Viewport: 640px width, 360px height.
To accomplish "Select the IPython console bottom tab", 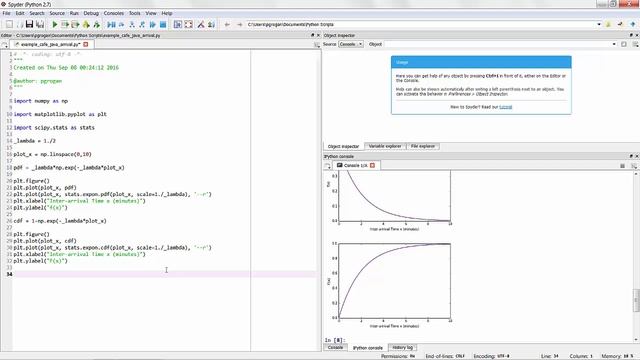I will point(367,348).
